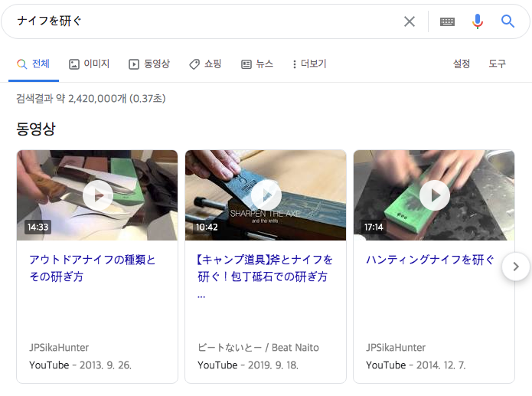Expand the 더보기 menu

[x=309, y=64]
